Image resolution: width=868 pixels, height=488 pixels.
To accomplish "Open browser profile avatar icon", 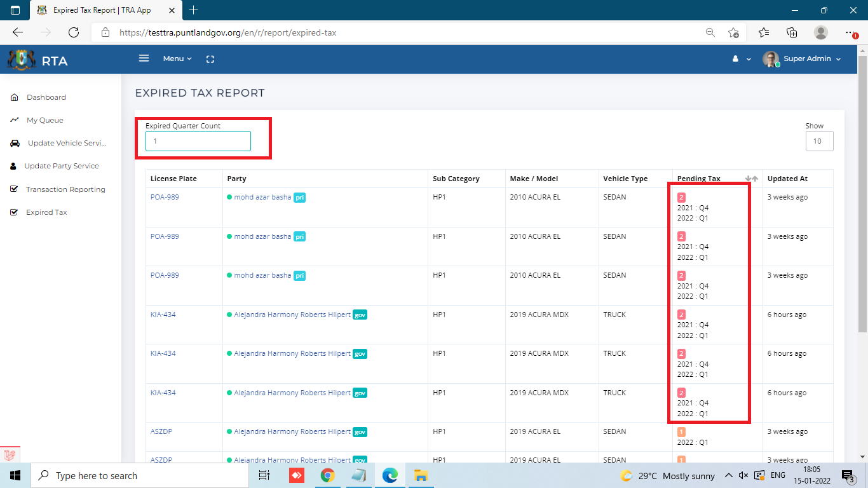I will [x=821, y=32].
